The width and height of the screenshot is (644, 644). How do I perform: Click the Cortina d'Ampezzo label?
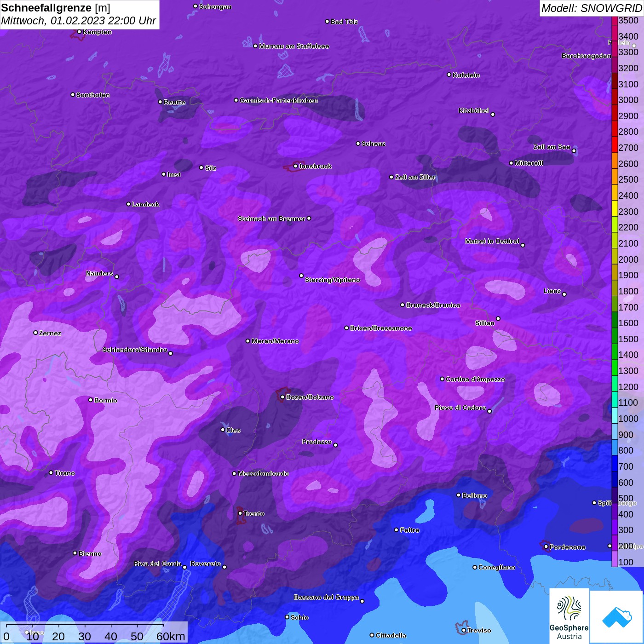475,379
